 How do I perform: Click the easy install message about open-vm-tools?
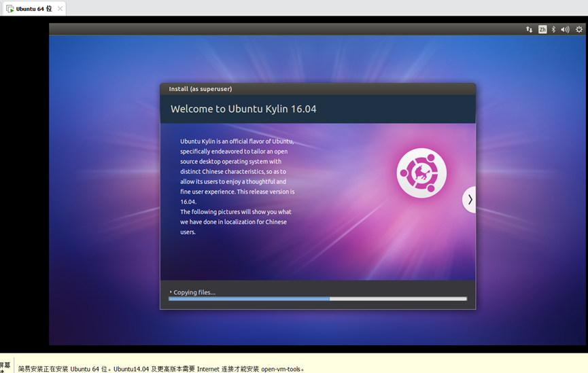click(x=161, y=369)
